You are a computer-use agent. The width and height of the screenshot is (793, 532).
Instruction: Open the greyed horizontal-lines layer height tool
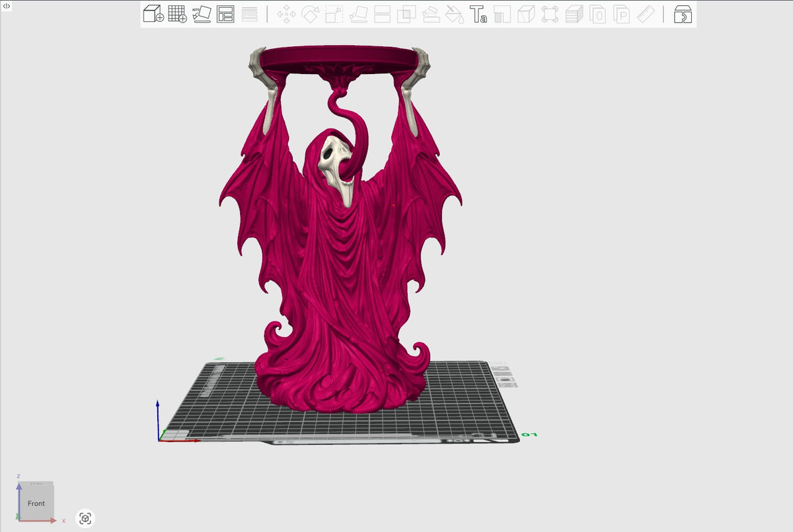(249, 14)
